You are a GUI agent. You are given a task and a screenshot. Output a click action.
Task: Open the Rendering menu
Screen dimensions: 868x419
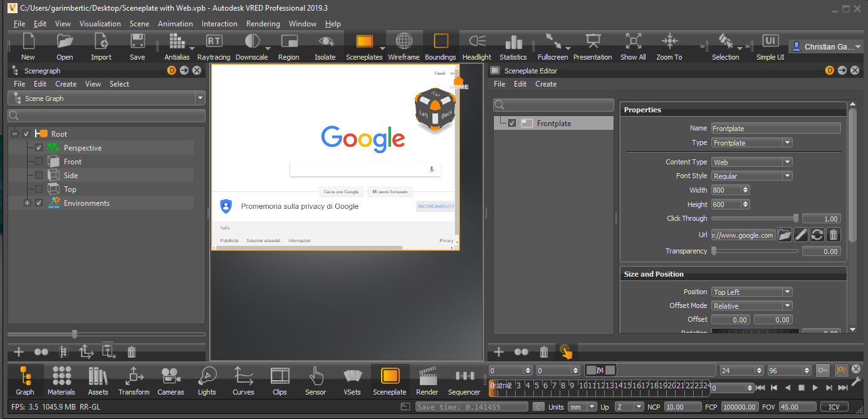(x=263, y=23)
